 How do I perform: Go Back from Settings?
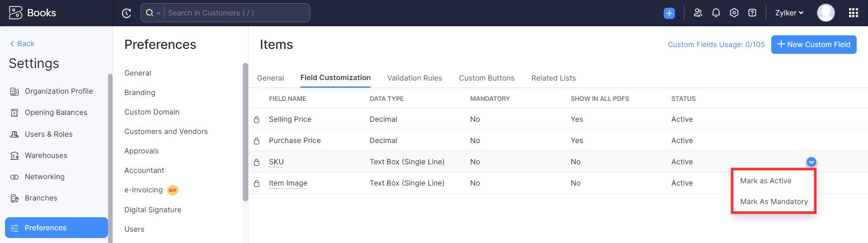[x=22, y=43]
